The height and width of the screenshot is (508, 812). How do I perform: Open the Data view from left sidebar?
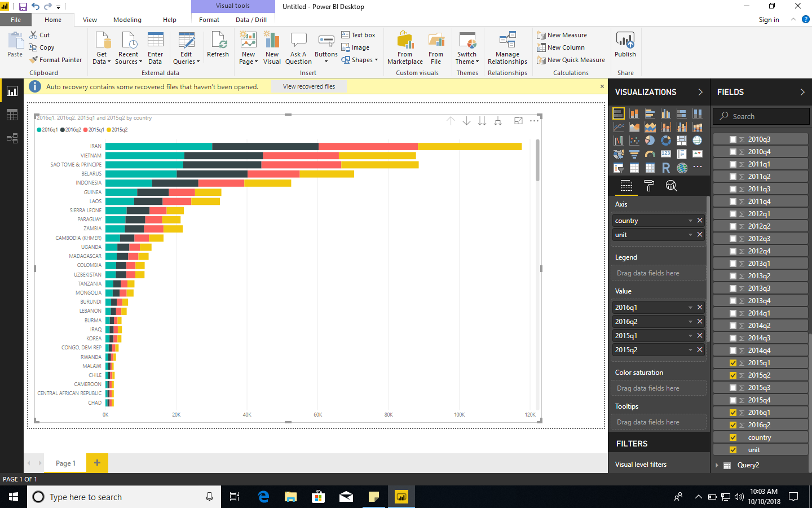pos(12,115)
